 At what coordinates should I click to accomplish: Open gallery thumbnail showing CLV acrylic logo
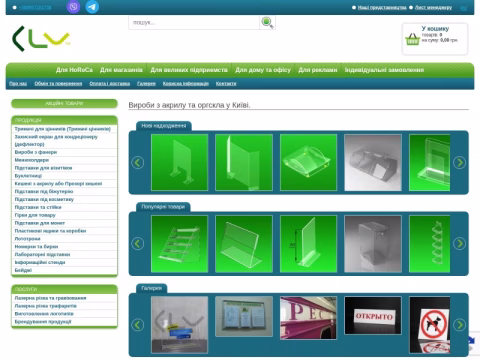pyautogui.click(x=179, y=325)
